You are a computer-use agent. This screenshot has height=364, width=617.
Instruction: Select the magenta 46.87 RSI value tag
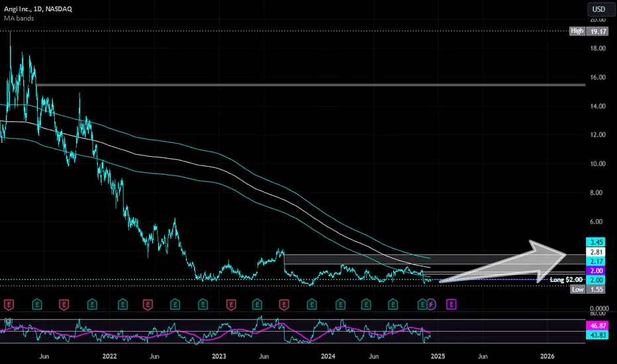pyautogui.click(x=597, y=326)
